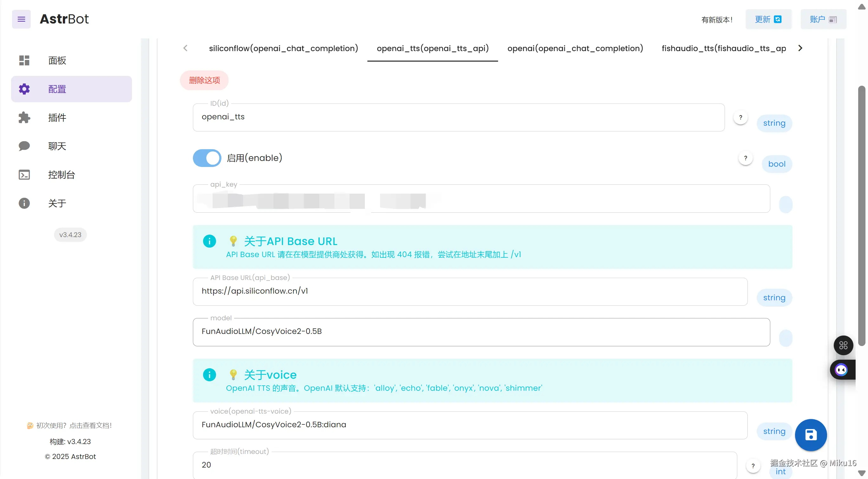Click the page vertical scrollbar thumb

pos(862,216)
